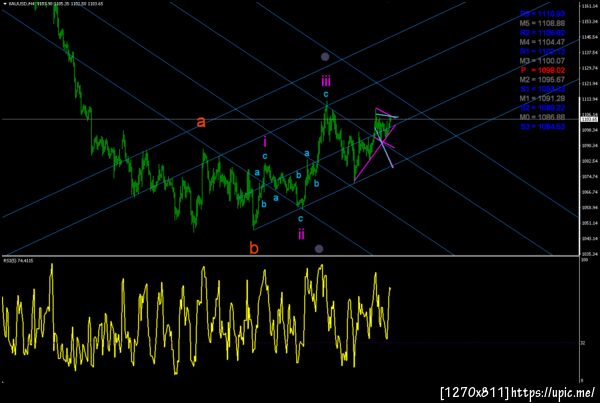Click the current price tag on the price axis

[x=589, y=119]
